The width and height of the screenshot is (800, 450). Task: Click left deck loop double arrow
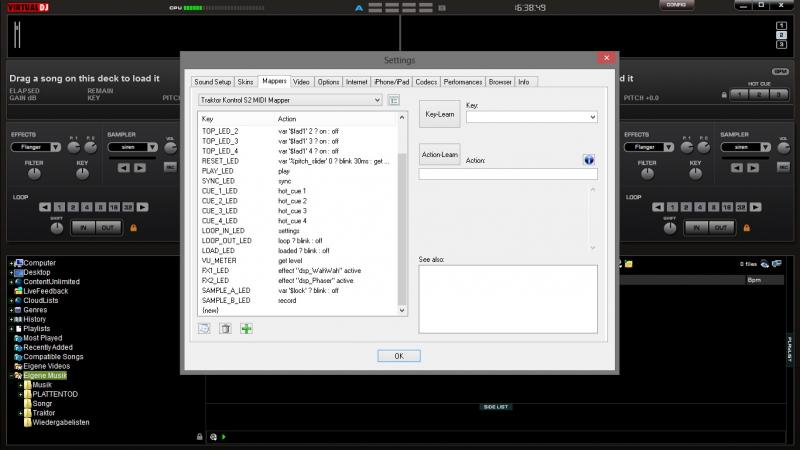click(x=143, y=207)
